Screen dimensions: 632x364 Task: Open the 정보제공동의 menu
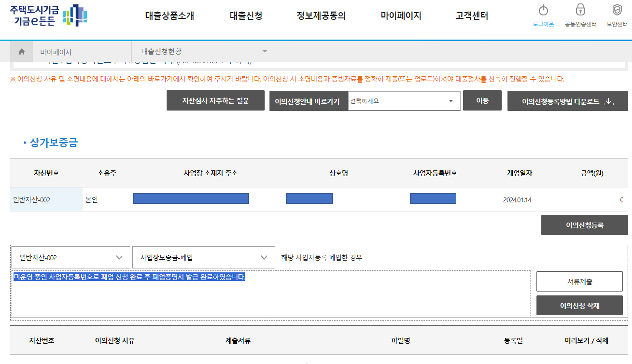coord(321,16)
